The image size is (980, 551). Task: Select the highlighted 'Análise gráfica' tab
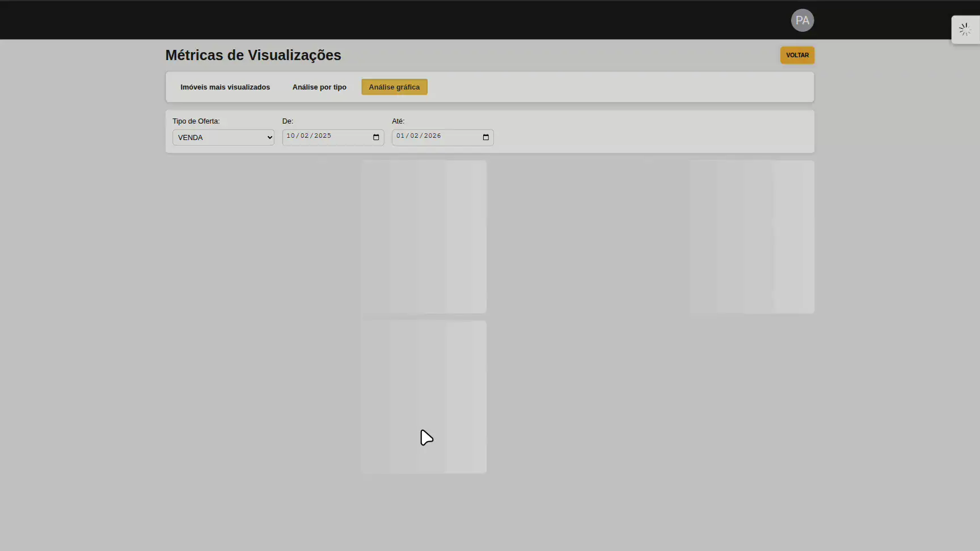pos(394,87)
